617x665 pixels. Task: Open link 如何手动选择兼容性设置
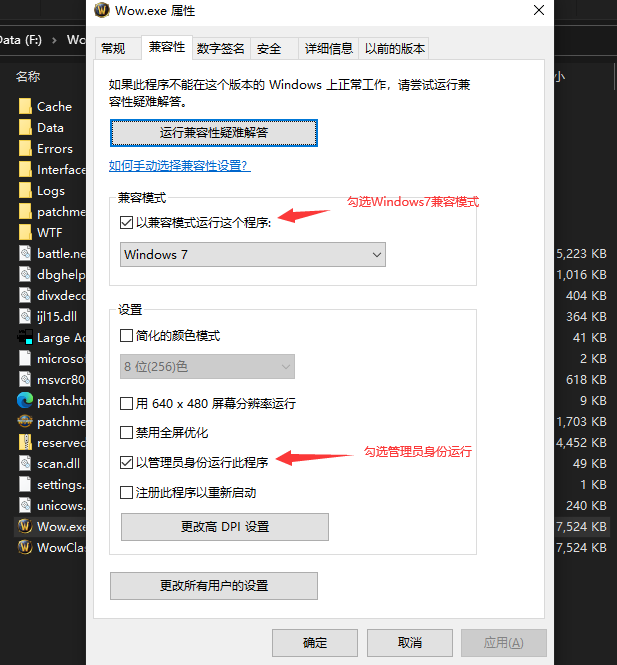(x=180, y=165)
